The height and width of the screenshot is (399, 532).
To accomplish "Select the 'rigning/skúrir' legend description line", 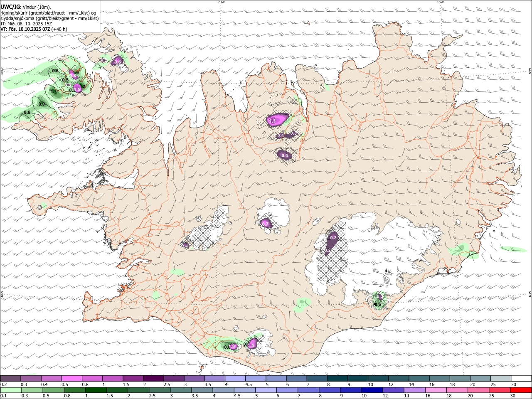I will (48, 13).
